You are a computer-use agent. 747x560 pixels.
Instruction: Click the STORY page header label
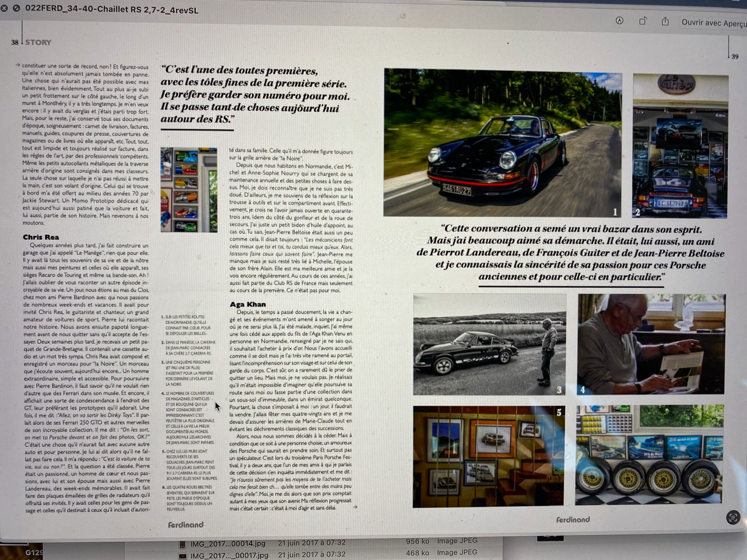[38, 42]
